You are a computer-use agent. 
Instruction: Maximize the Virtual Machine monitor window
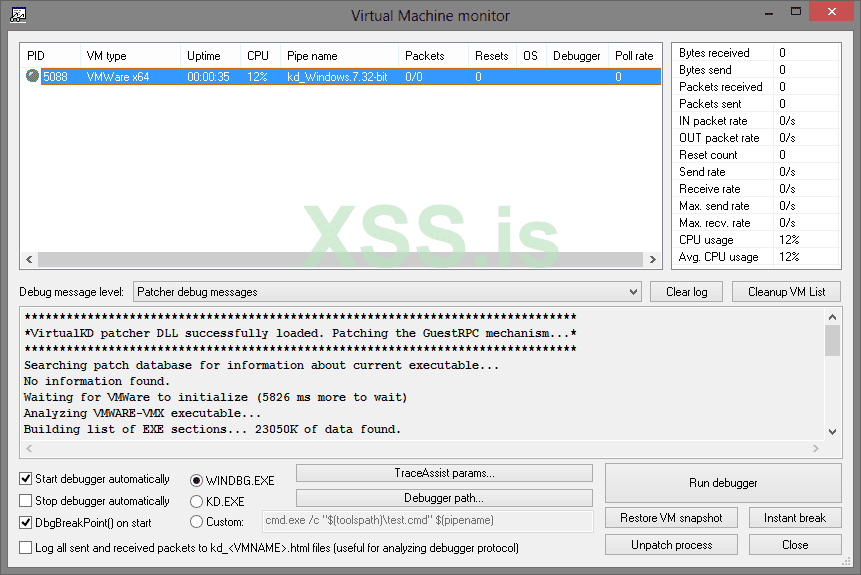point(796,12)
